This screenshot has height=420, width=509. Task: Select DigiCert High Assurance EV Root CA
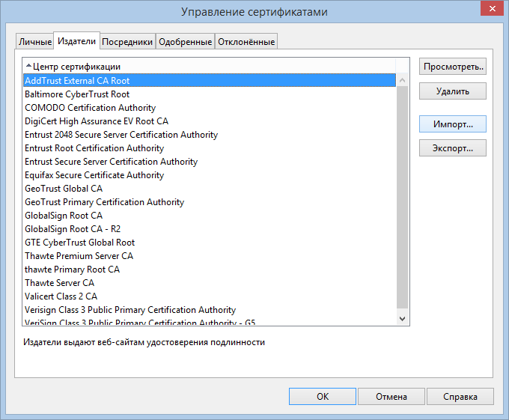(210, 121)
